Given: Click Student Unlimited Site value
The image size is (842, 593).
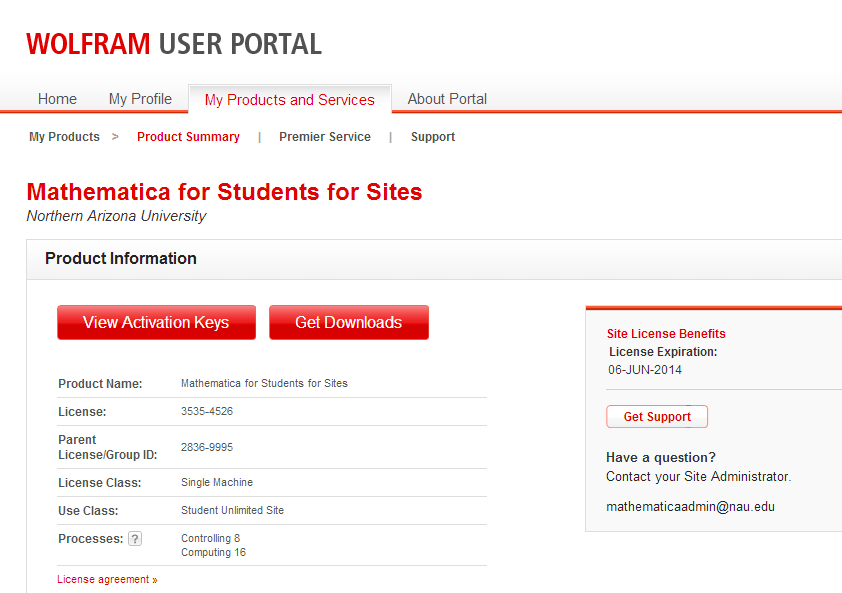Looking at the screenshot, I should (233, 510).
